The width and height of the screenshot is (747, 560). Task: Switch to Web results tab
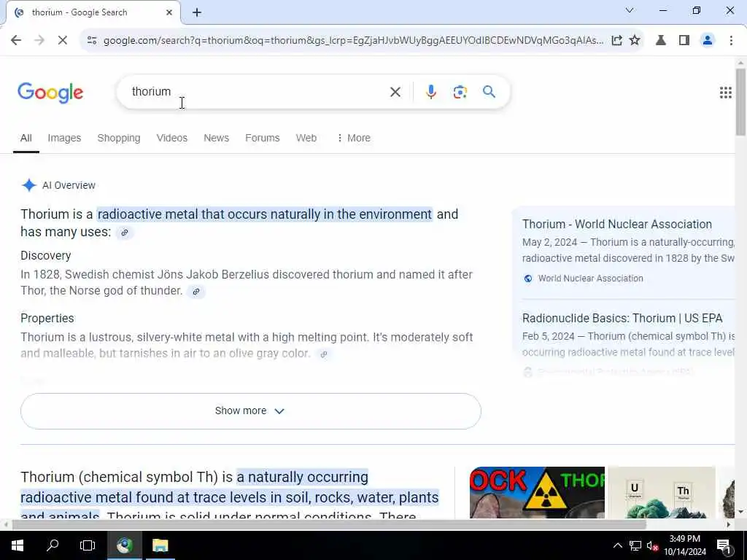306,138
